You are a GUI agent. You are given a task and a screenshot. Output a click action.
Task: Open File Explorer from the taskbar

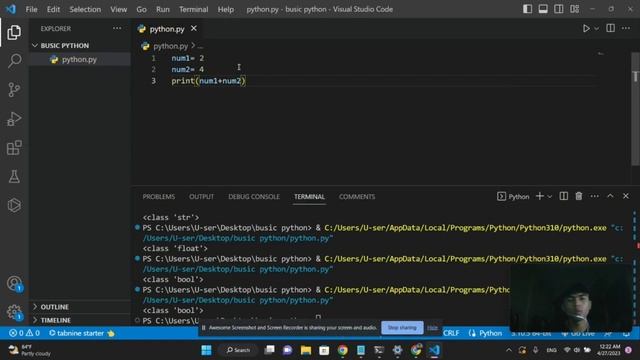pyautogui.click(x=306, y=350)
